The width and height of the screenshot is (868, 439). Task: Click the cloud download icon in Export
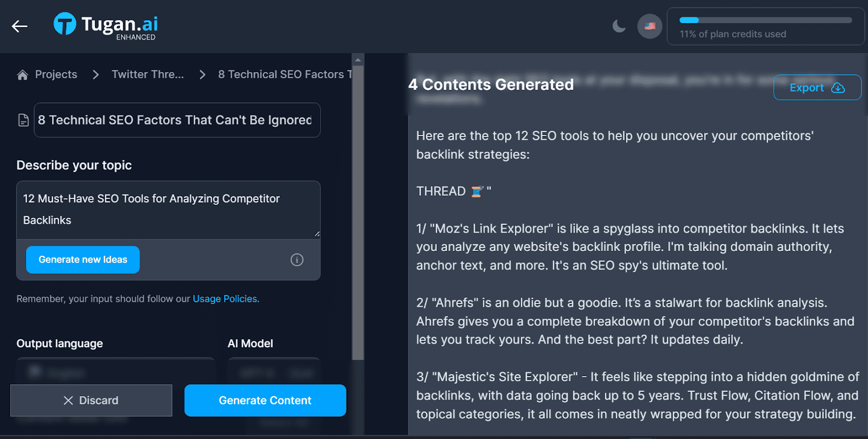838,88
